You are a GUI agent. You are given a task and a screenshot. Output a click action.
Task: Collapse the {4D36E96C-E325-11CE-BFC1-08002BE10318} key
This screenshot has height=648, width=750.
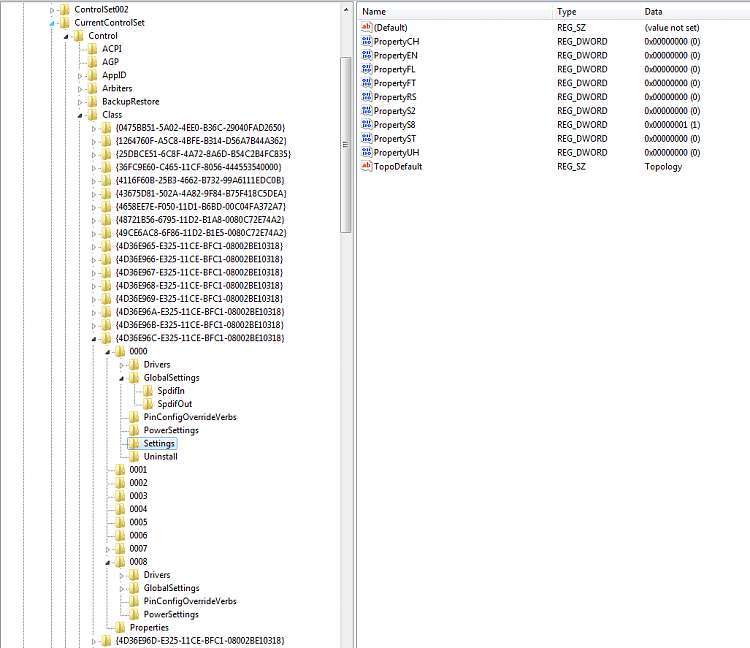click(x=94, y=339)
